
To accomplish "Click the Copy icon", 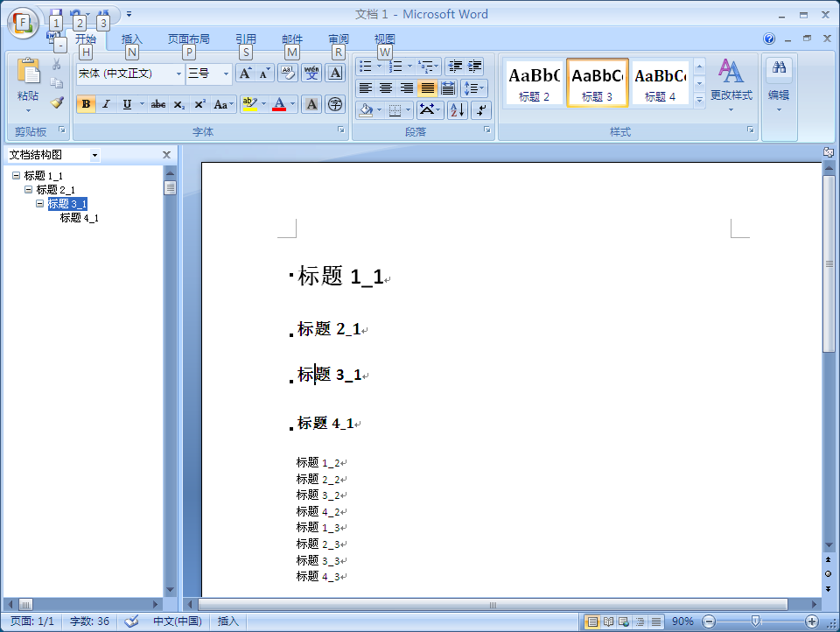I will tap(56, 83).
